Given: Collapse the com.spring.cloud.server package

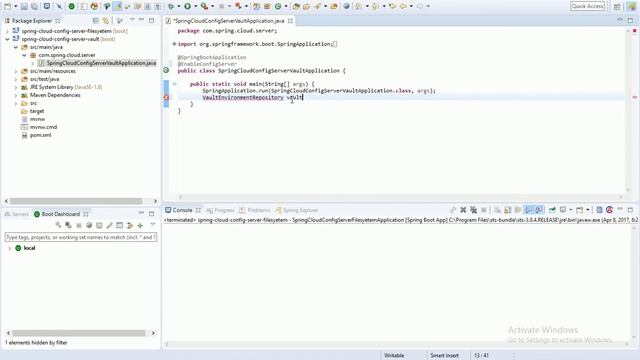Looking at the screenshot, I should point(24,55).
